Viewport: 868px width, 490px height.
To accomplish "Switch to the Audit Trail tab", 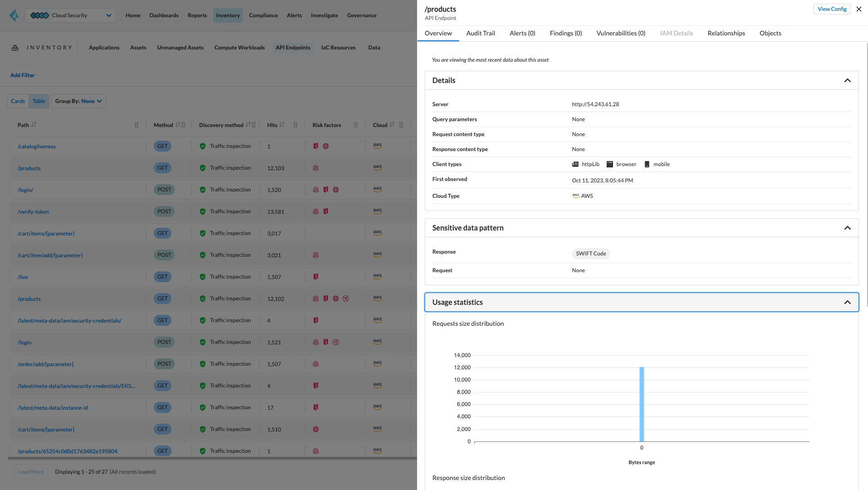I will [x=481, y=33].
